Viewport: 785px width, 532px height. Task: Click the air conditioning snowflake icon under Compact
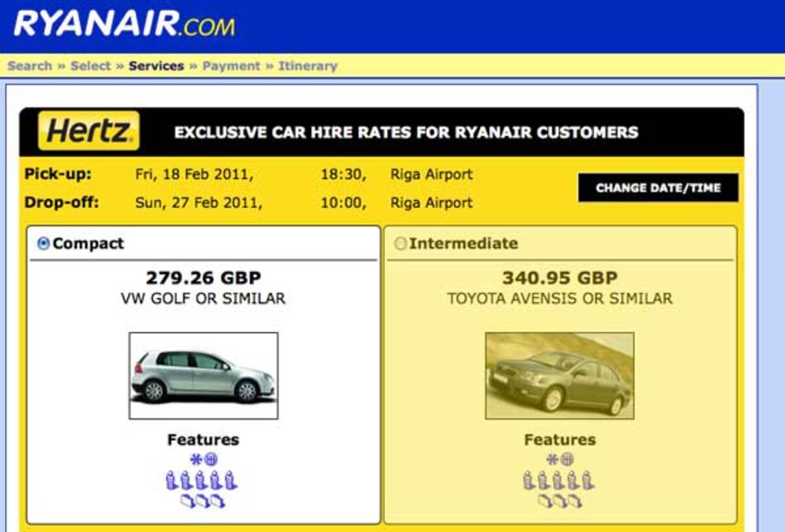(196, 459)
